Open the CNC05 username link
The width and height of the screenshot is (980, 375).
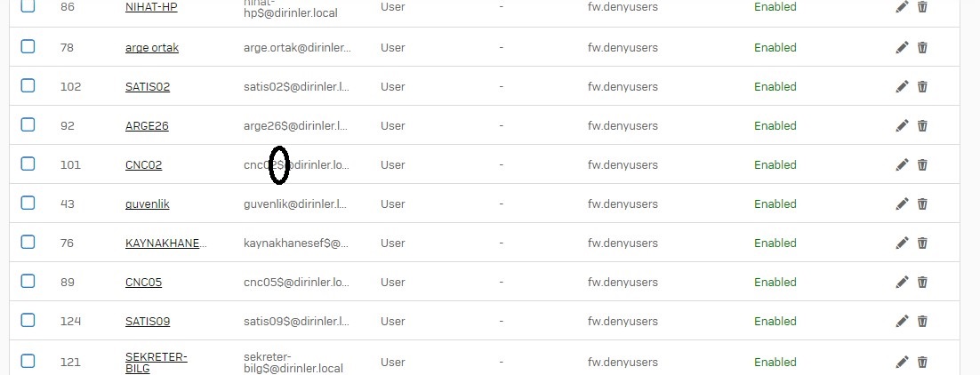(x=144, y=282)
